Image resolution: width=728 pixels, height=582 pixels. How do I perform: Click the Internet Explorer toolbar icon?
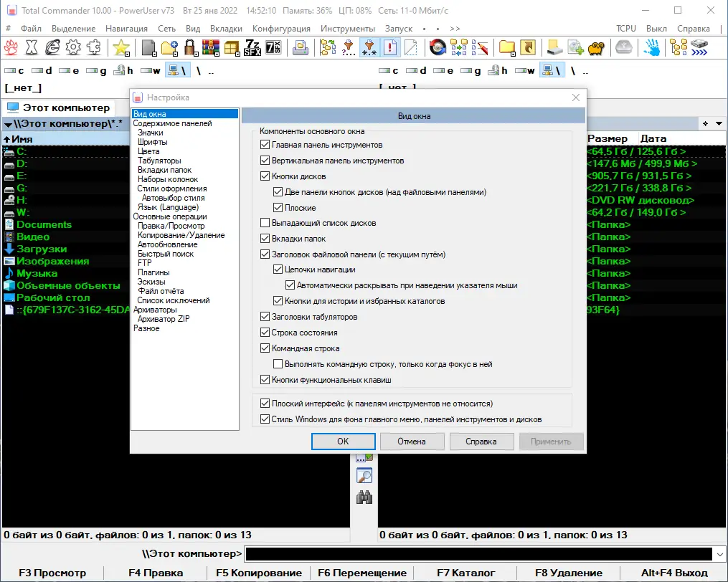(52, 47)
